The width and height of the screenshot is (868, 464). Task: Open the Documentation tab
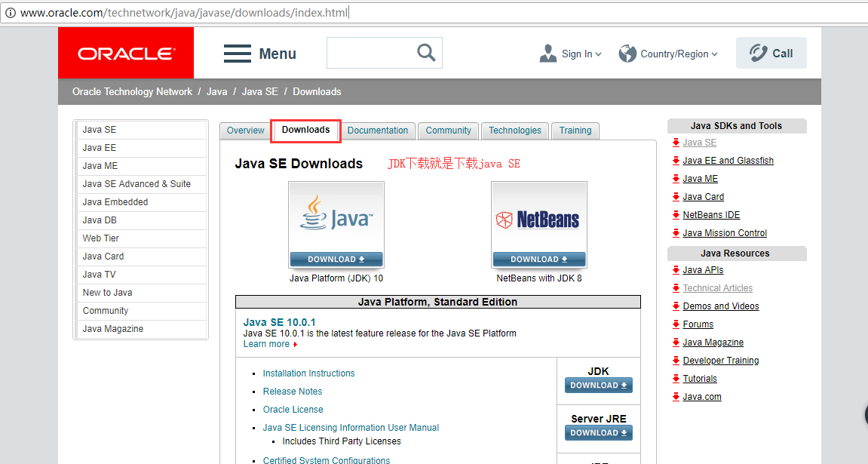point(378,131)
